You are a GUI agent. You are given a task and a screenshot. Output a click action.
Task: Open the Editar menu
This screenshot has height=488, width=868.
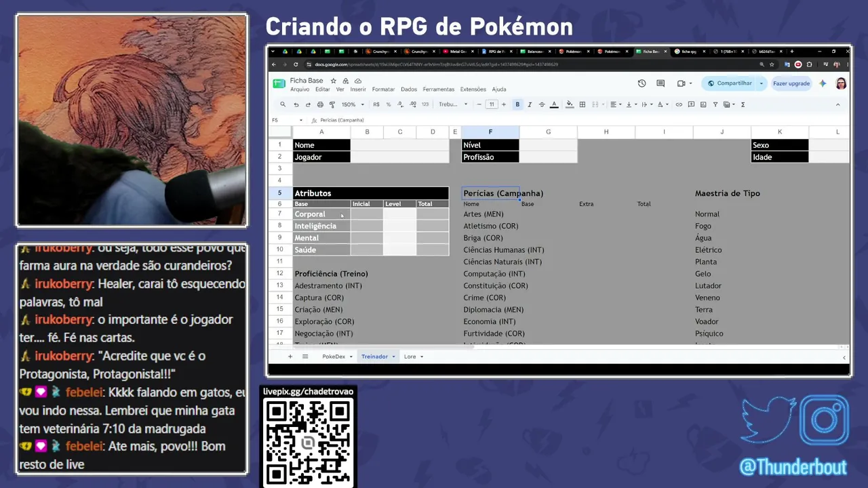click(323, 89)
